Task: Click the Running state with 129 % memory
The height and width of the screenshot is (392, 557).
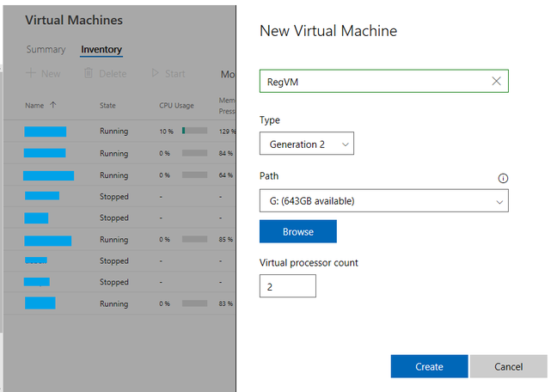Action: point(113,132)
